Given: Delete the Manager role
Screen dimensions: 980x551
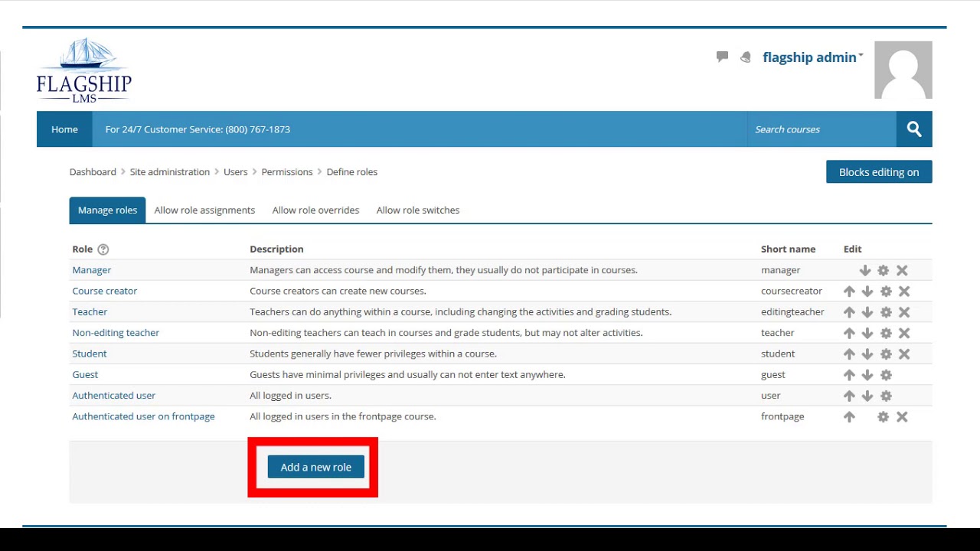Looking at the screenshot, I should [x=902, y=270].
